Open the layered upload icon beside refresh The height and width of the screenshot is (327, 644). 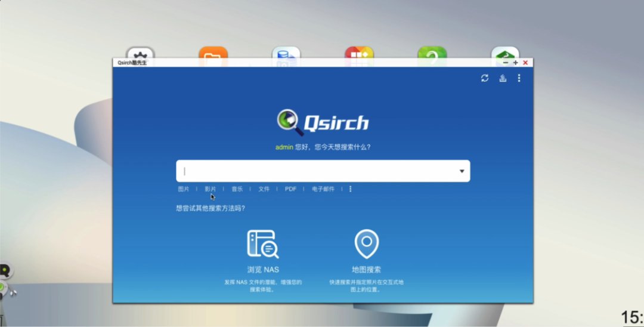click(503, 78)
